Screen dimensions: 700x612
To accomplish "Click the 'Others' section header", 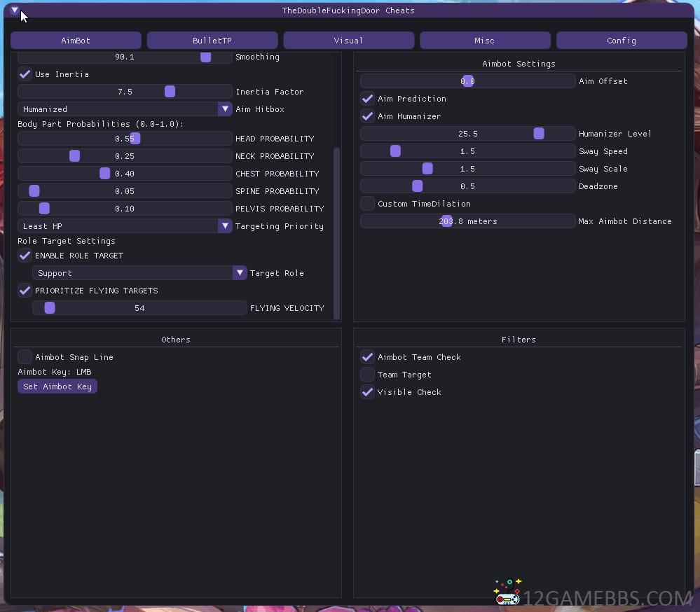I will pos(176,340).
